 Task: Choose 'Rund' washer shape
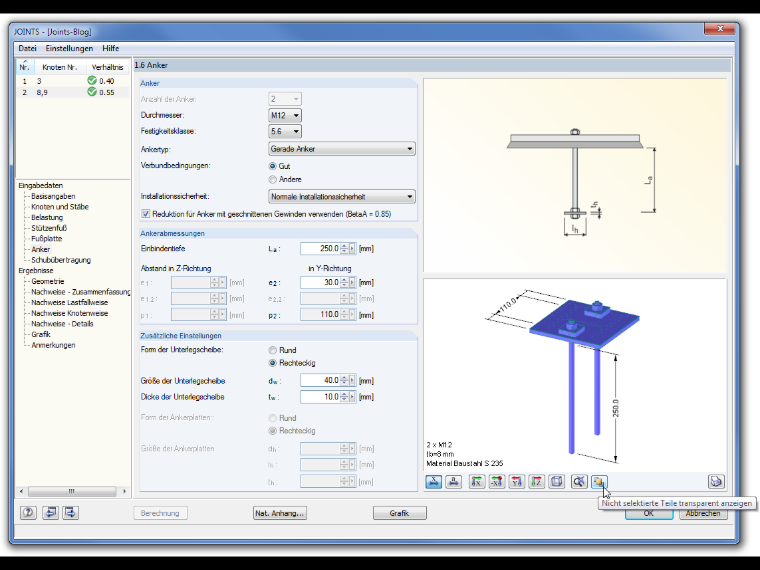(x=272, y=350)
